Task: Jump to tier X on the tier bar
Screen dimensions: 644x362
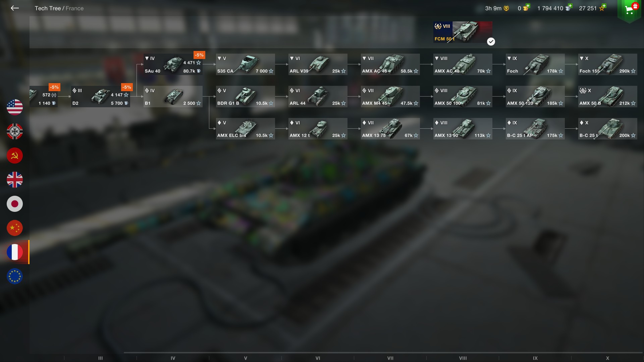Action: tap(607, 358)
